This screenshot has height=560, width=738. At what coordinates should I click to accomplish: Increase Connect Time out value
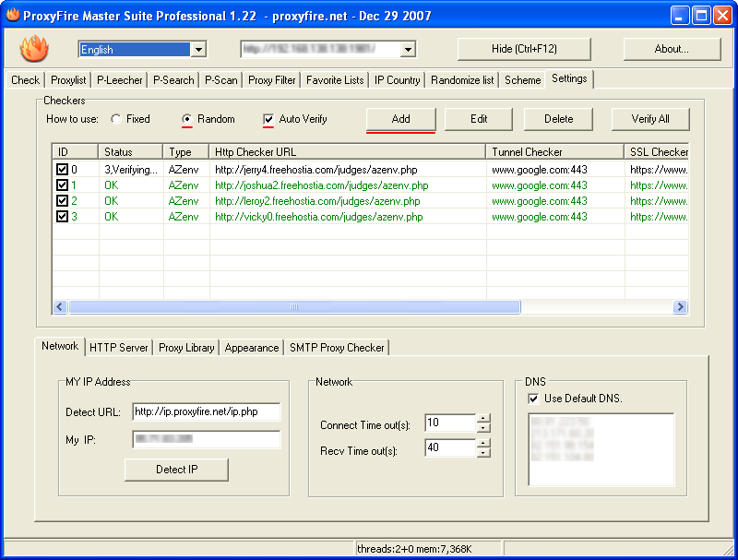tap(483, 418)
